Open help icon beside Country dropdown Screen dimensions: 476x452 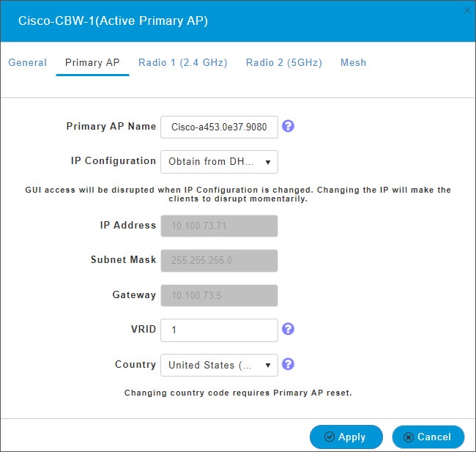(x=288, y=364)
